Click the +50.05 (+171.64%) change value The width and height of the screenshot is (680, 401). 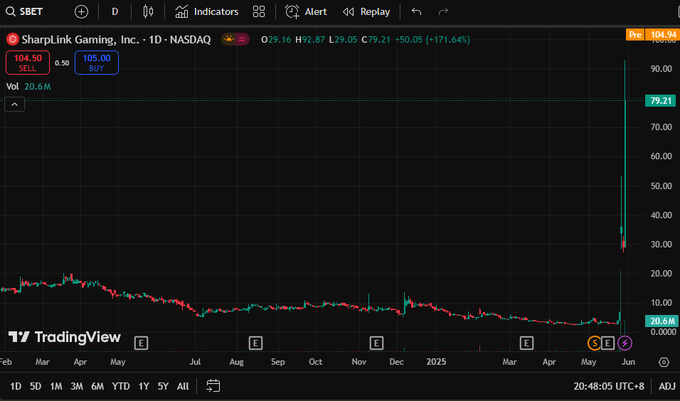coord(432,39)
